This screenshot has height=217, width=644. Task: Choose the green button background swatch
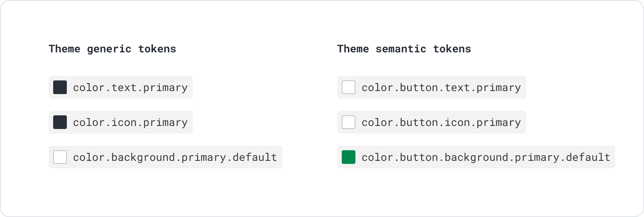click(x=349, y=157)
